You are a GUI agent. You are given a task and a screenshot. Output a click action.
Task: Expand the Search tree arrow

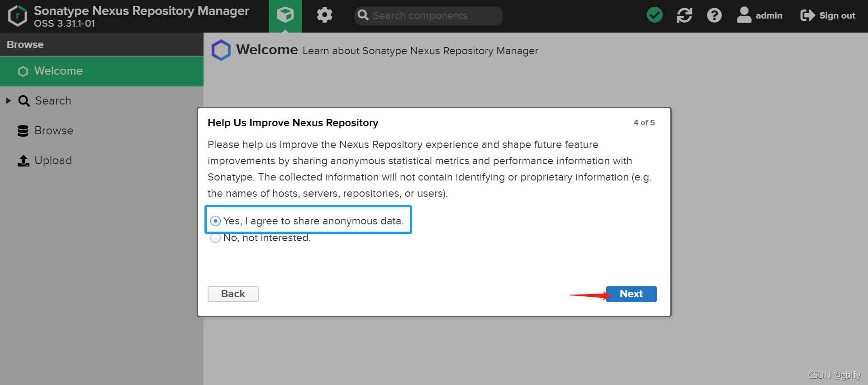tap(8, 100)
